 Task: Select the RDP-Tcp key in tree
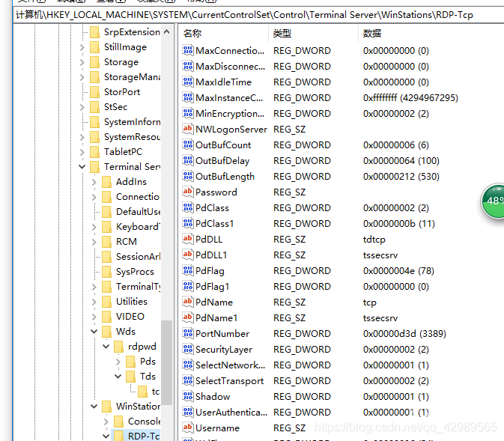pos(143,436)
